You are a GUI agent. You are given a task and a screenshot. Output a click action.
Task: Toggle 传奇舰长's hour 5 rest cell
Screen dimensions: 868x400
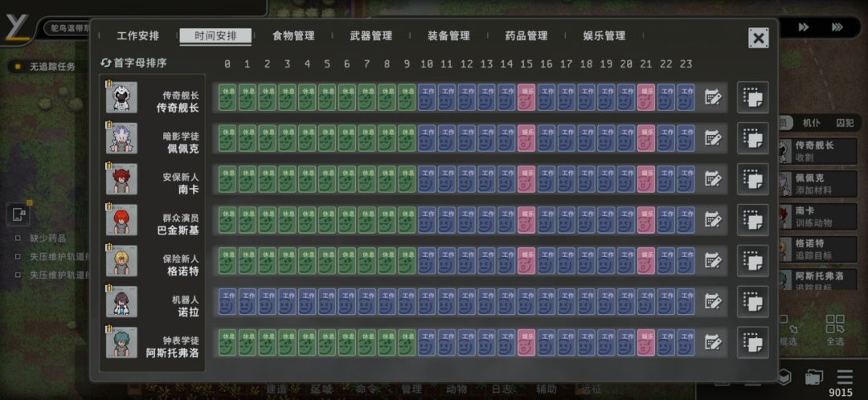pyautogui.click(x=326, y=97)
